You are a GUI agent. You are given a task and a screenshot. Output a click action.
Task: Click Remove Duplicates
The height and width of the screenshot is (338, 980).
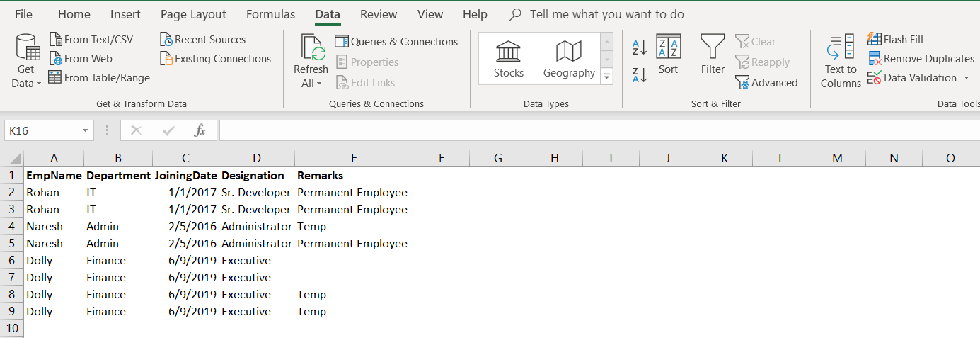(x=921, y=59)
